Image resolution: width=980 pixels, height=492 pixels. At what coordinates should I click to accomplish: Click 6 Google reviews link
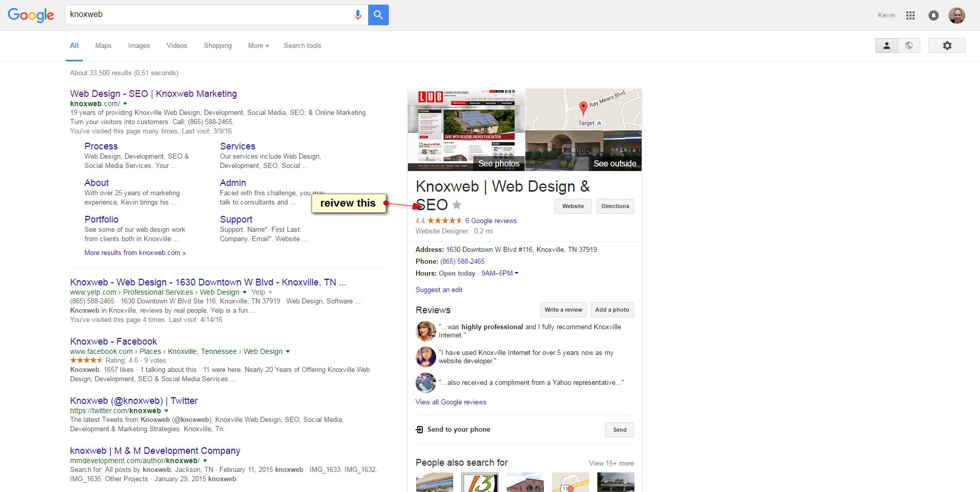coord(491,221)
